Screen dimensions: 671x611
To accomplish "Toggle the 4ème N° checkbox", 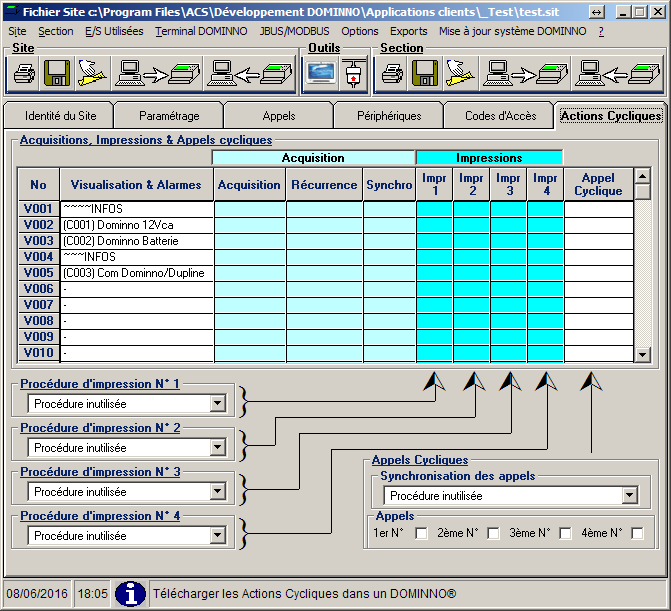I will coord(637,534).
